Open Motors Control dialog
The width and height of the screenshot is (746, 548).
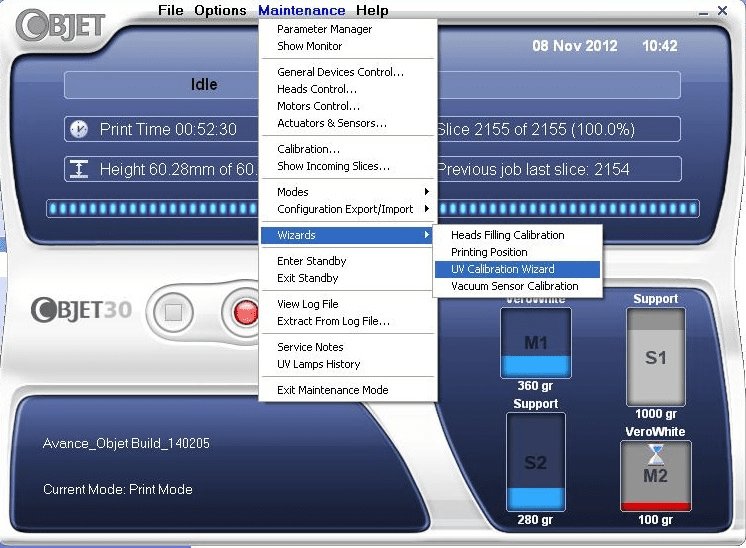[x=348, y=106]
